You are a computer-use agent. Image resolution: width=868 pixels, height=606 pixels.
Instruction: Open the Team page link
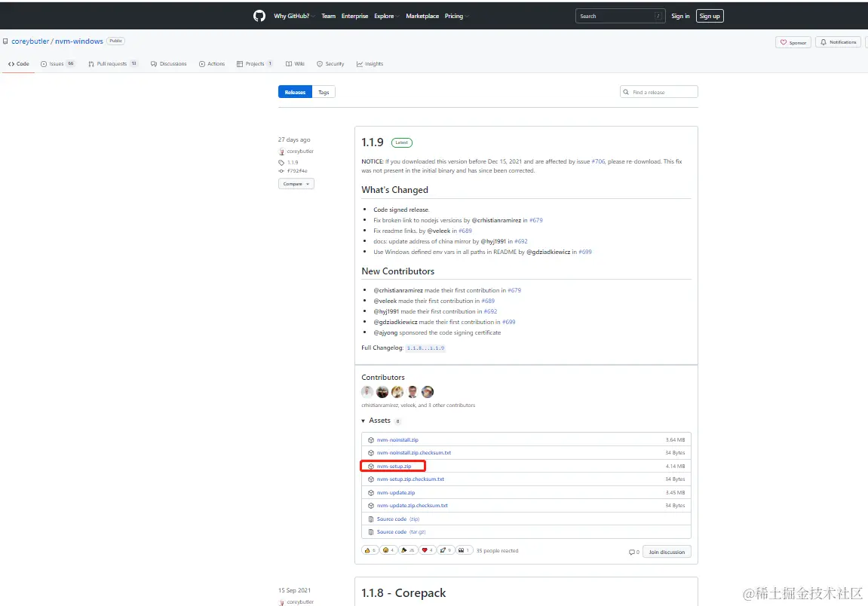pos(328,16)
